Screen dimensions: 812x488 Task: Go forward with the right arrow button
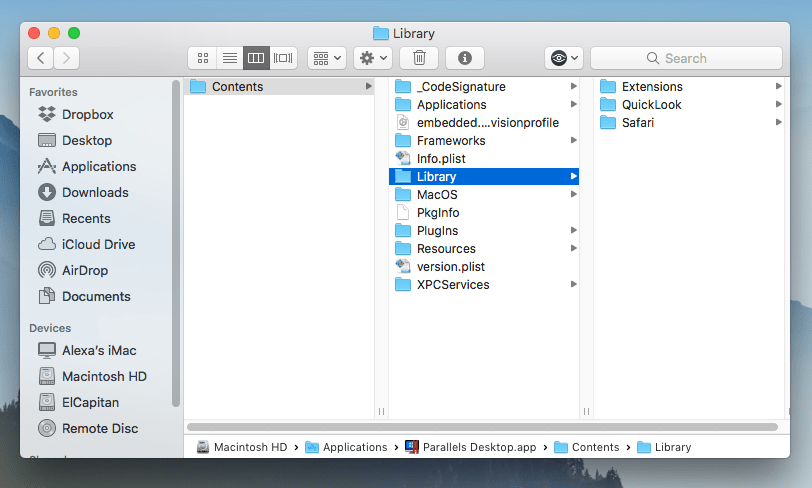point(66,58)
